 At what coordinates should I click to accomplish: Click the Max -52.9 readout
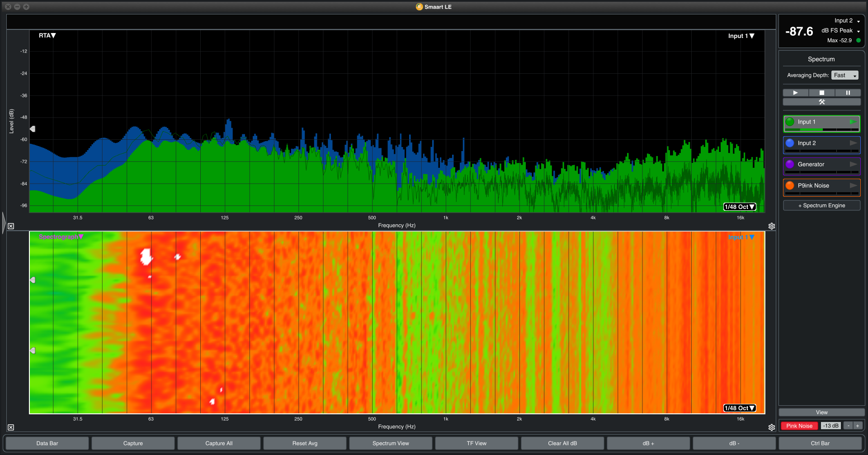click(839, 40)
